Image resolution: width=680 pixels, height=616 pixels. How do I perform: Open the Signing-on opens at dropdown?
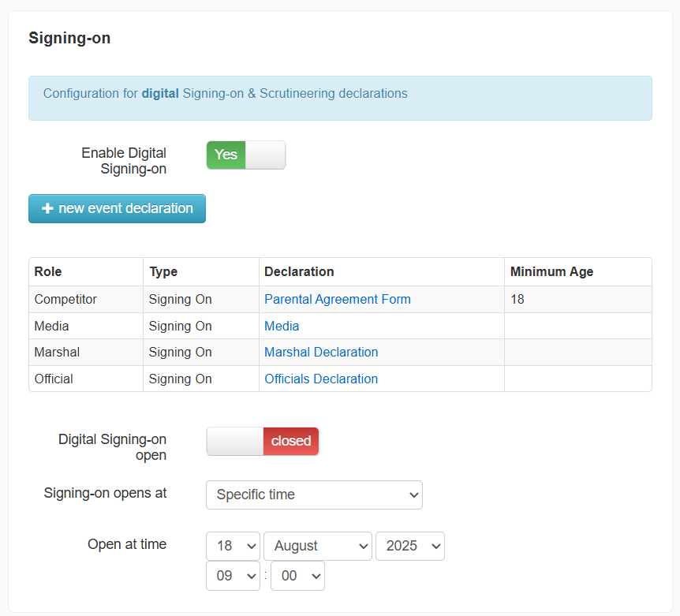(314, 495)
